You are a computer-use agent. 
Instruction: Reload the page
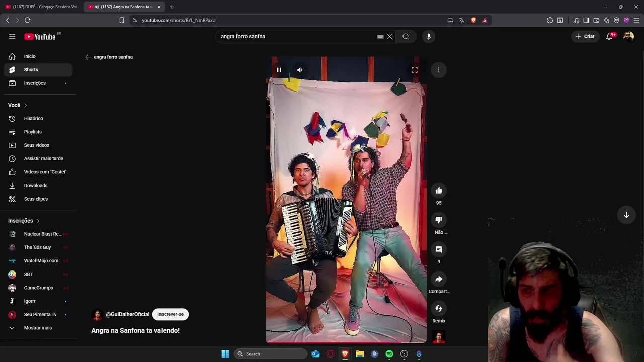pos(27,20)
